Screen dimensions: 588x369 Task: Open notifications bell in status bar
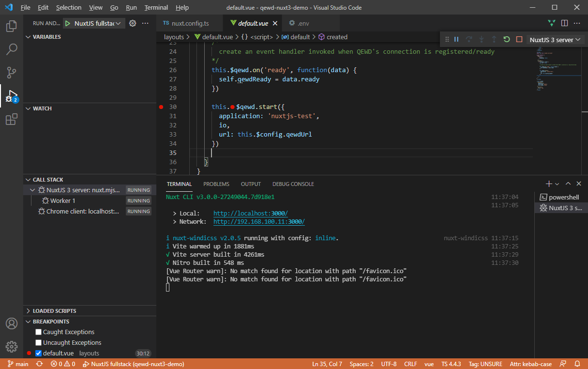577,364
